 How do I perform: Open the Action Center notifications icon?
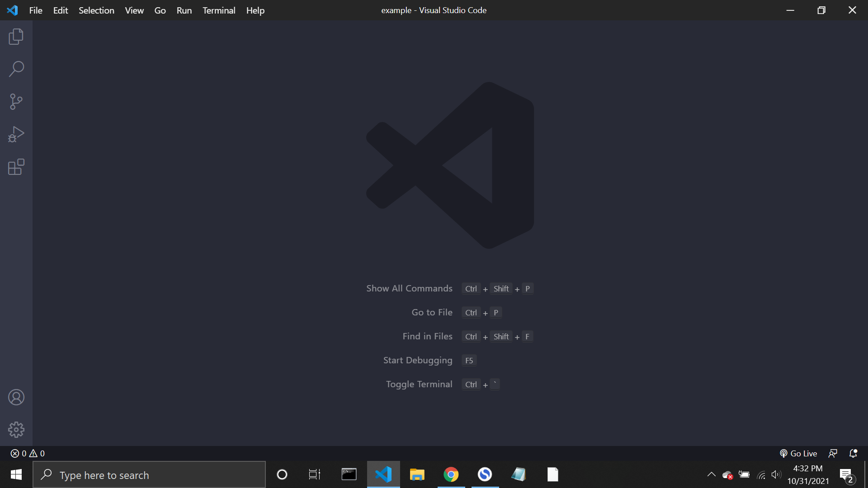[x=847, y=475]
